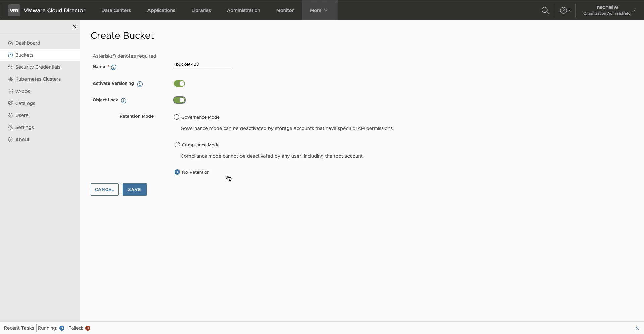644x334 pixels.
Task: Open the rachelw user account menu
Action: tap(609, 10)
